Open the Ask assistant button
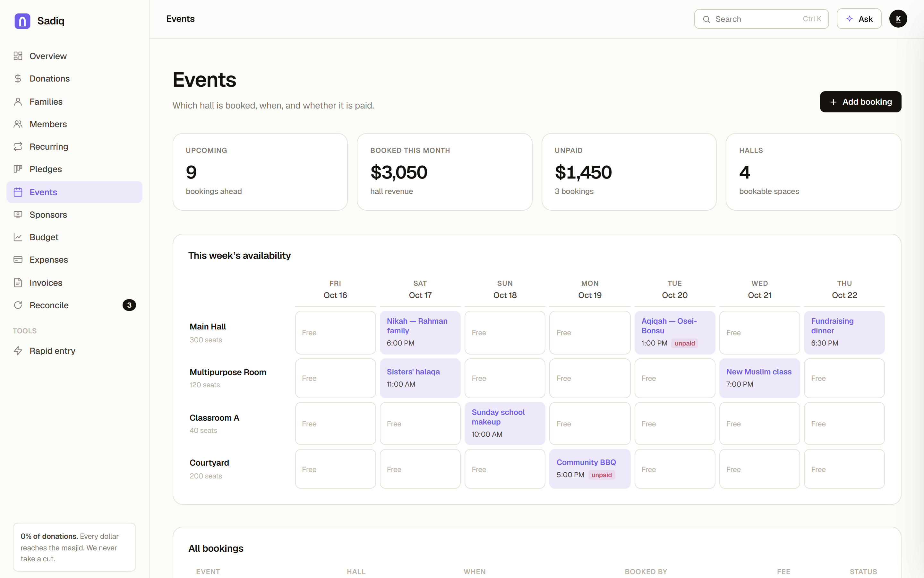The image size is (924, 578). click(859, 19)
